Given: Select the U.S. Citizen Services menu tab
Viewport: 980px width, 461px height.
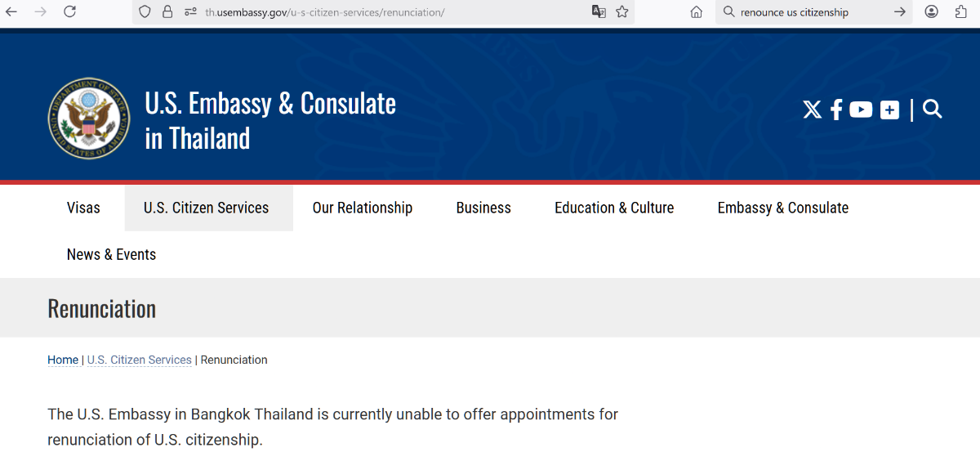Looking at the screenshot, I should point(207,208).
